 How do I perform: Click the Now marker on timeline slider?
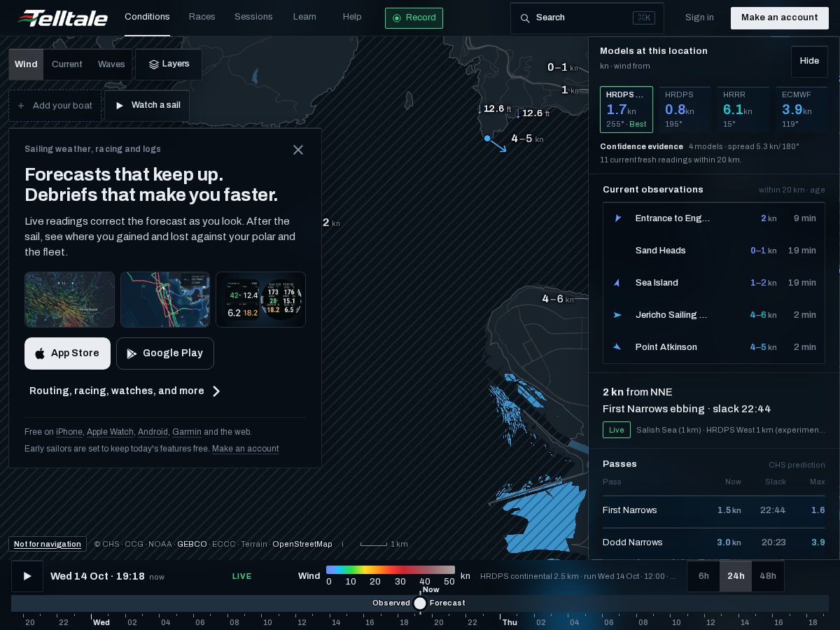tap(420, 603)
